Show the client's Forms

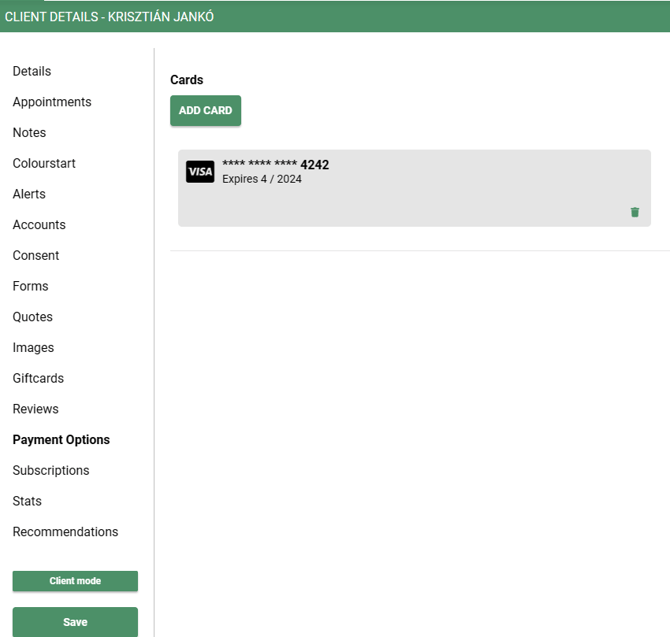(x=30, y=286)
